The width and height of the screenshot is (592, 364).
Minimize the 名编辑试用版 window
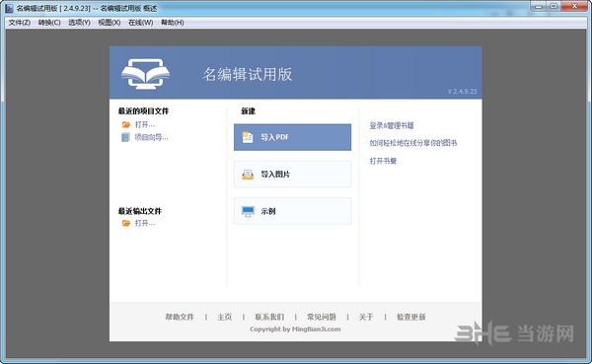(x=539, y=7)
